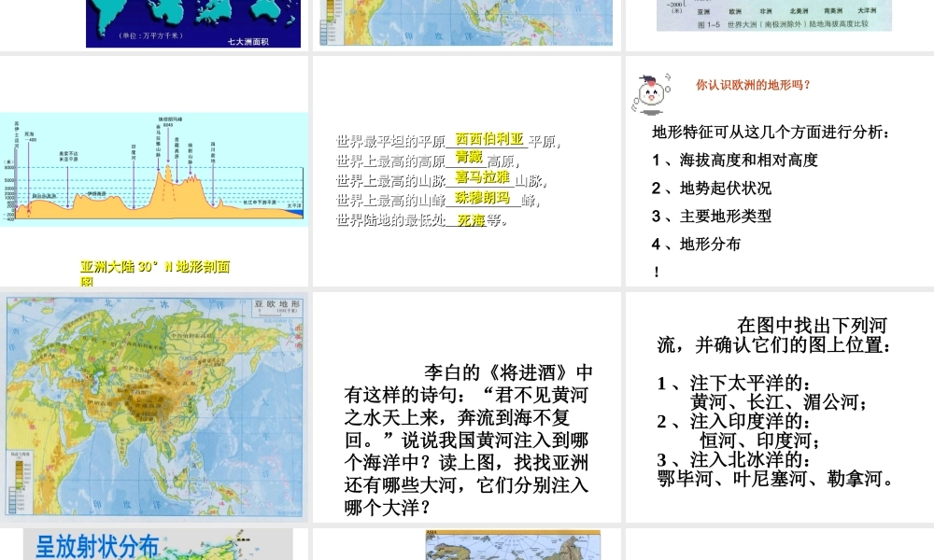Select the item 3、主要地形类型

(x=711, y=216)
